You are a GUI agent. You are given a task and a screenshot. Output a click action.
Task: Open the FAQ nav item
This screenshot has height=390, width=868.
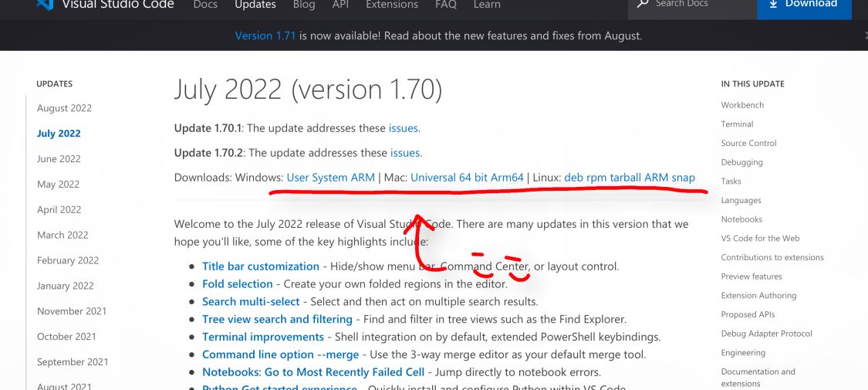pos(446,5)
